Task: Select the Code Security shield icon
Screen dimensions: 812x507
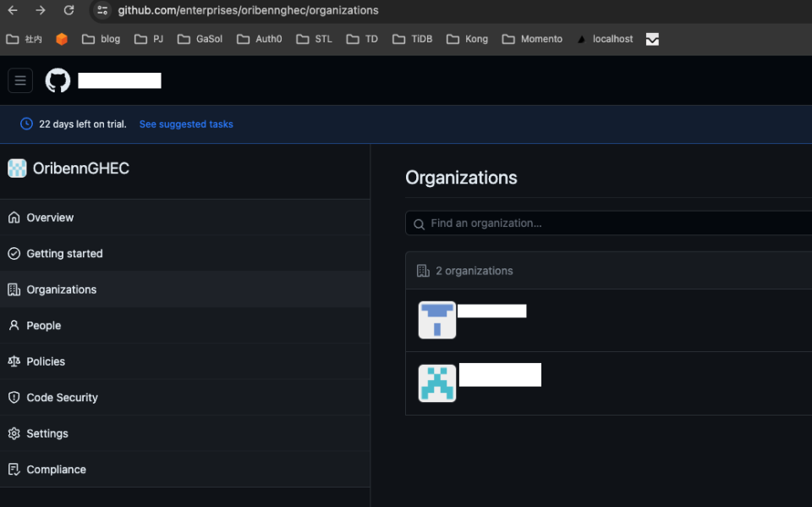Action: pyautogui.click(x=14, y=397)
